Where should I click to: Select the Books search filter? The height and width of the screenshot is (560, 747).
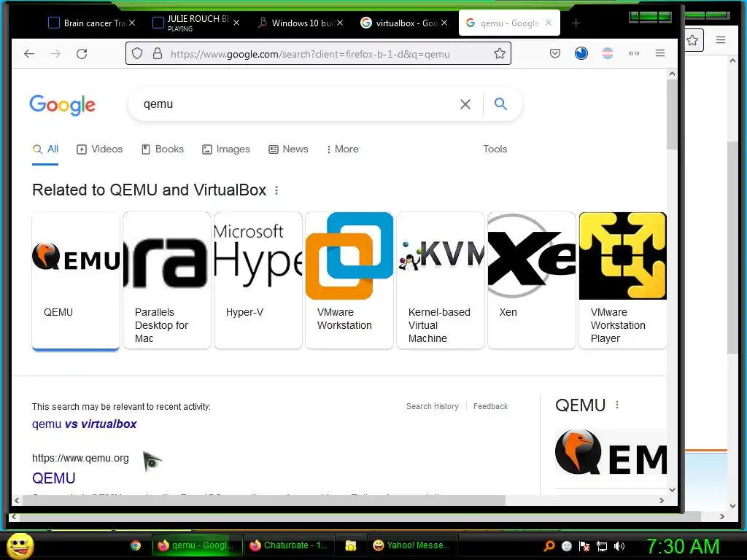coord(163,149)
